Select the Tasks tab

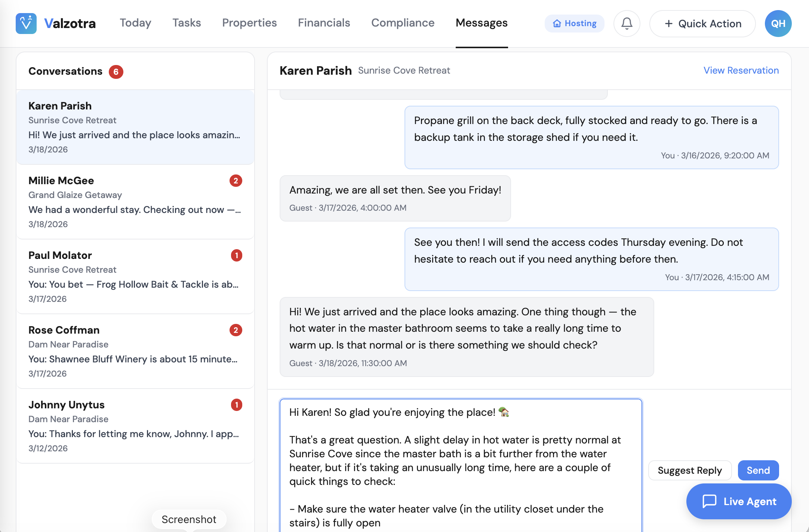click(187, 23)
